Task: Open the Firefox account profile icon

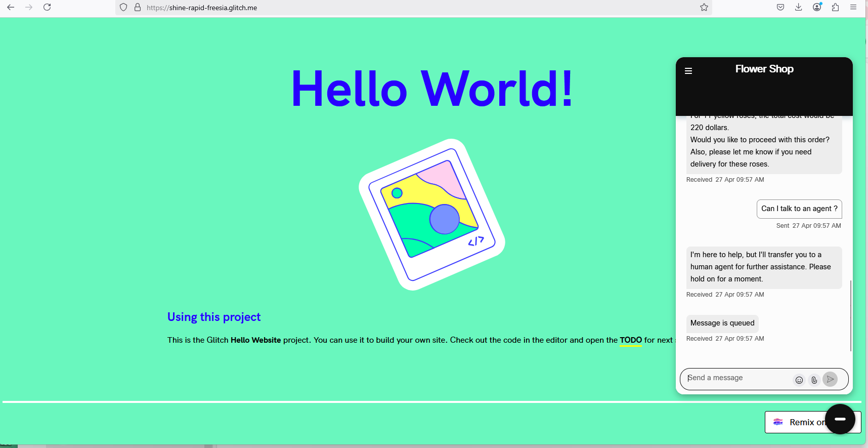Action: pyautogui.click(x=816, y=7)
